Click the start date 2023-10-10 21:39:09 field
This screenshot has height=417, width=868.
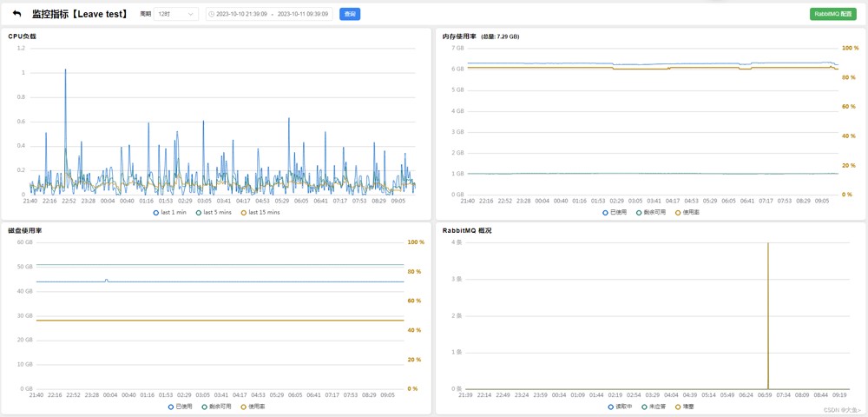point(241,15)
